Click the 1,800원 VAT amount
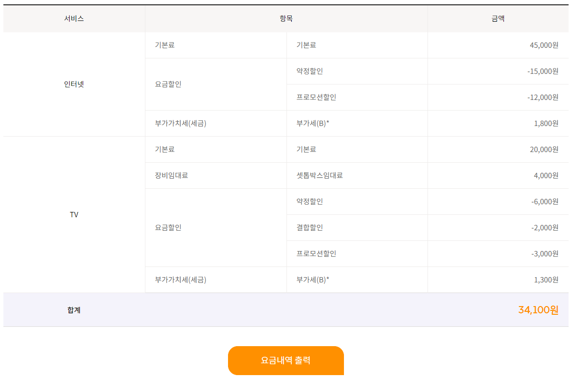 coord(546,123)
